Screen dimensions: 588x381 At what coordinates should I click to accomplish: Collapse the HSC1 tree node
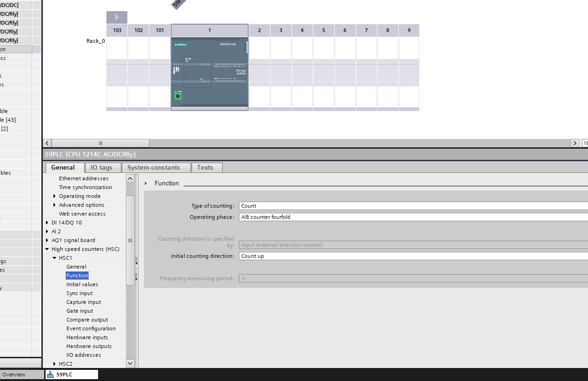click(x=54, y=258)
